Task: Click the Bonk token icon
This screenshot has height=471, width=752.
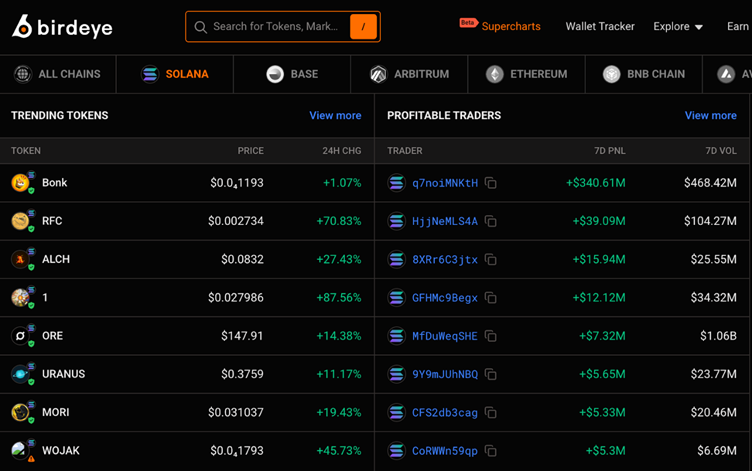Action: [20, 183]
